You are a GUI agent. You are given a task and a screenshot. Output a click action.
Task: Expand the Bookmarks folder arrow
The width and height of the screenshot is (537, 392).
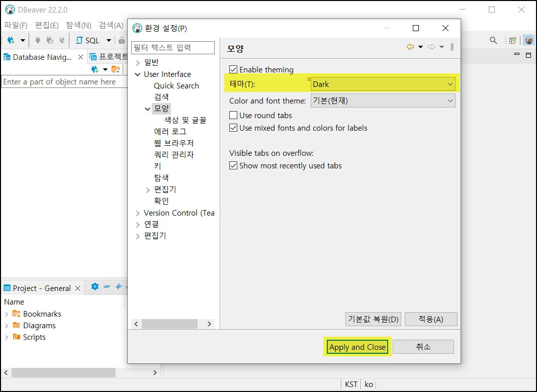coord(7,314)
